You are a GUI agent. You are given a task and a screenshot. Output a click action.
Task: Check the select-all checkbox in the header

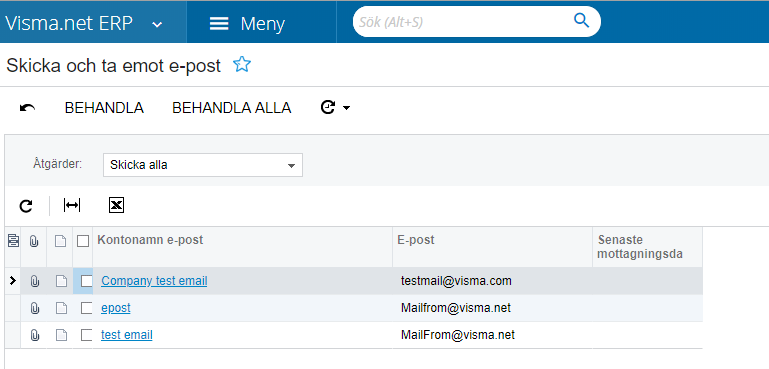83,241
